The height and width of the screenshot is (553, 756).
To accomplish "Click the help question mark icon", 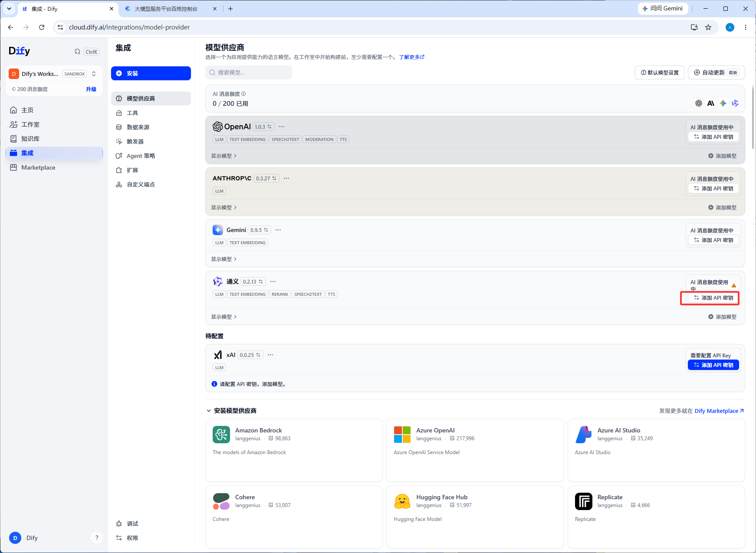I will click(x=97, y=538).
